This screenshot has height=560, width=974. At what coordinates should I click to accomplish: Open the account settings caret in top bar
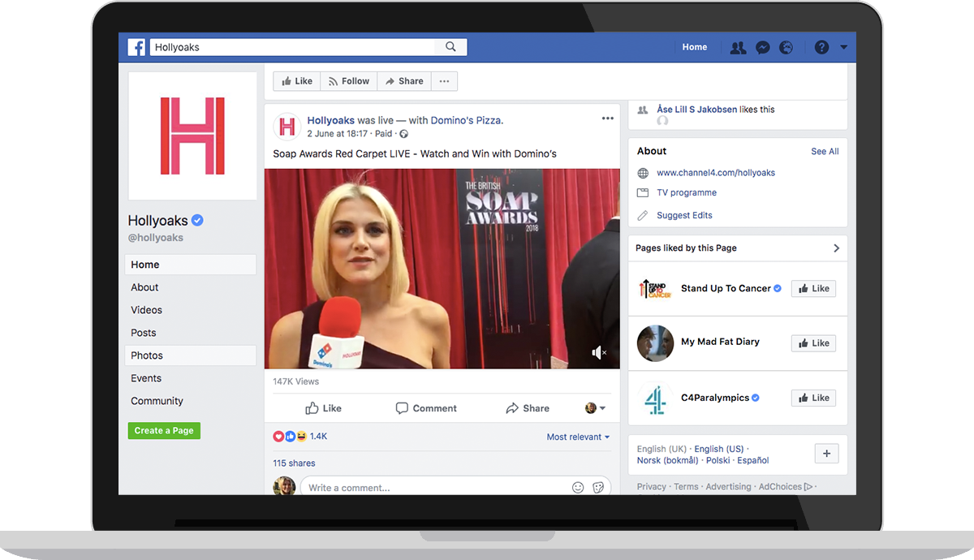pyautogui.click(x=843, y=47)
